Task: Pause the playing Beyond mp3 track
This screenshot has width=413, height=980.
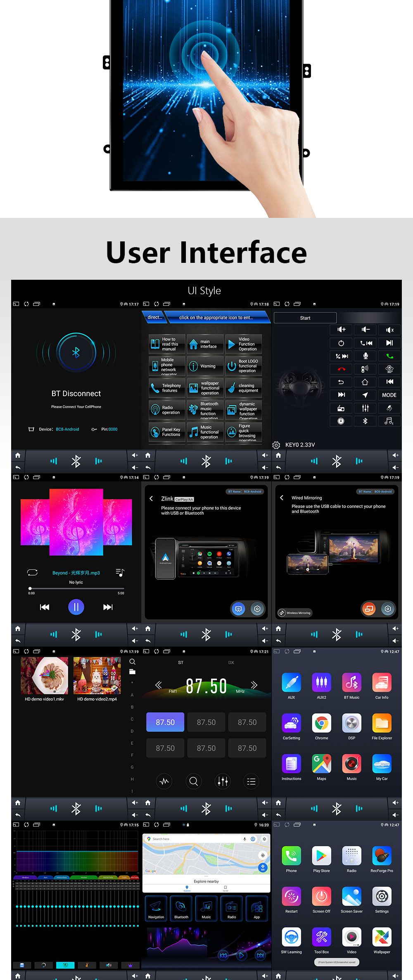Action: [76, 607]
